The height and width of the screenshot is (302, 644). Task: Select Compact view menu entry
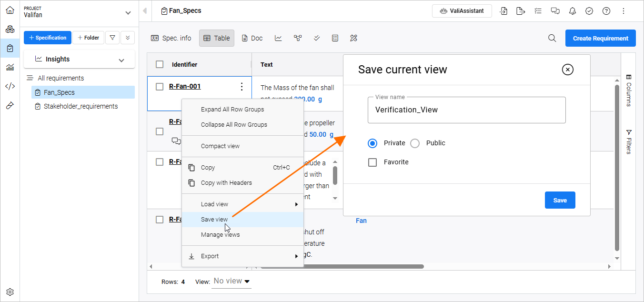[x=220, y=146]
